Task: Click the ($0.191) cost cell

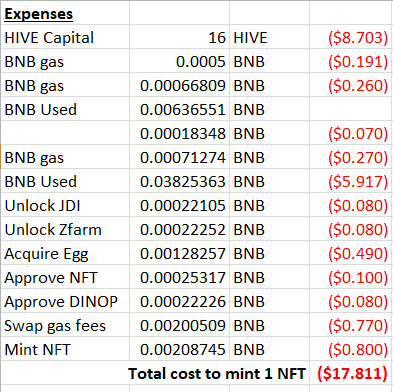Action: (350, 61)
